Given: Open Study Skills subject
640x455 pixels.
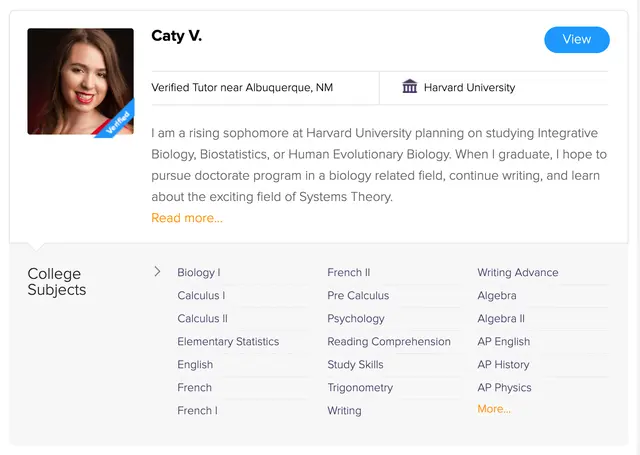Looking at the screenshot, I should click(x=356, y=365).
